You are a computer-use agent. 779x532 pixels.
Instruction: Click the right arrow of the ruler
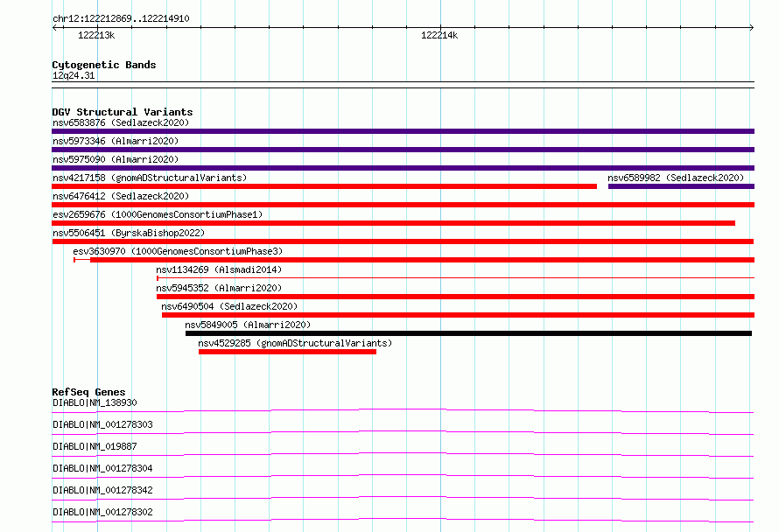(x=751, y=27)
